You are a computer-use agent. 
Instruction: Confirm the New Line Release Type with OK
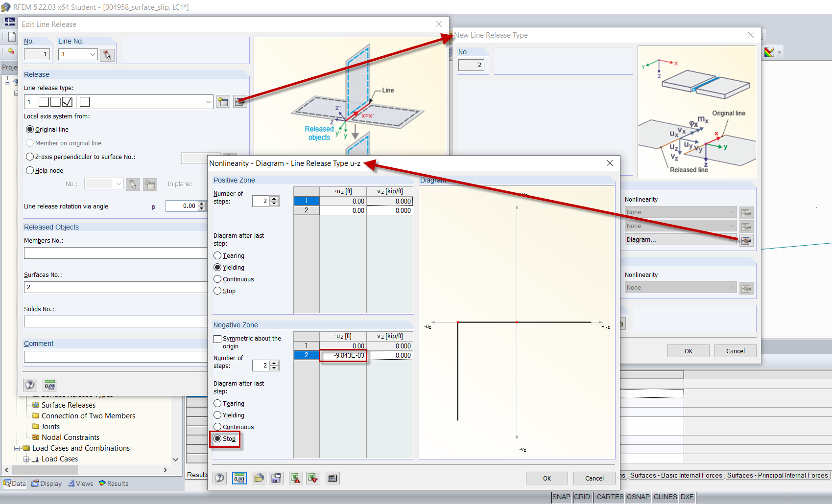pos(688,351)
